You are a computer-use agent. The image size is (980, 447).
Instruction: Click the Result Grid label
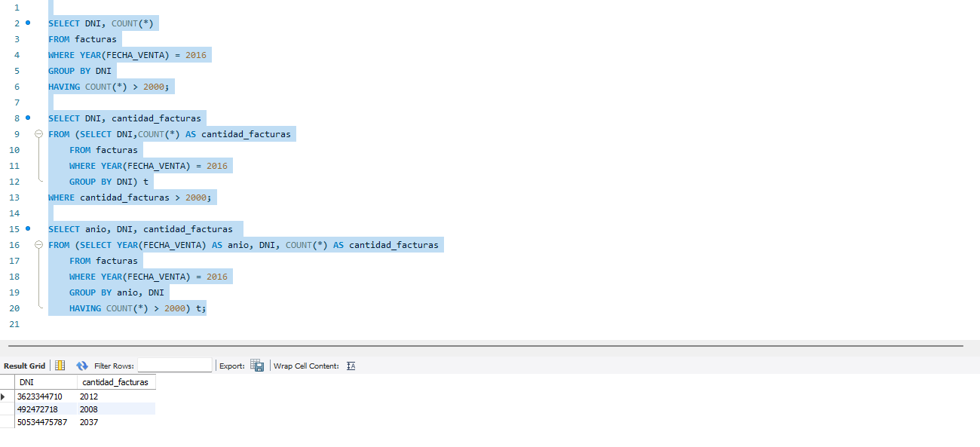point(25,366)
